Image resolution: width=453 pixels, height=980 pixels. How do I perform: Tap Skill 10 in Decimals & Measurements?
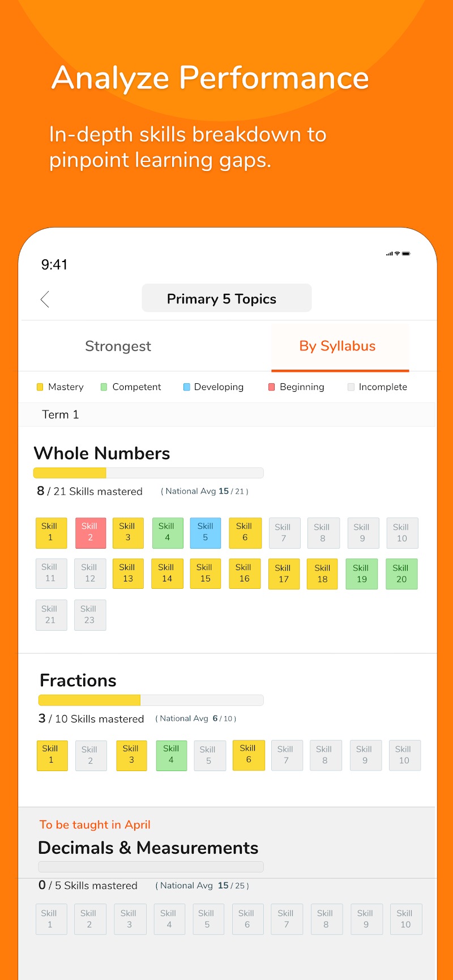click(405, 919)
